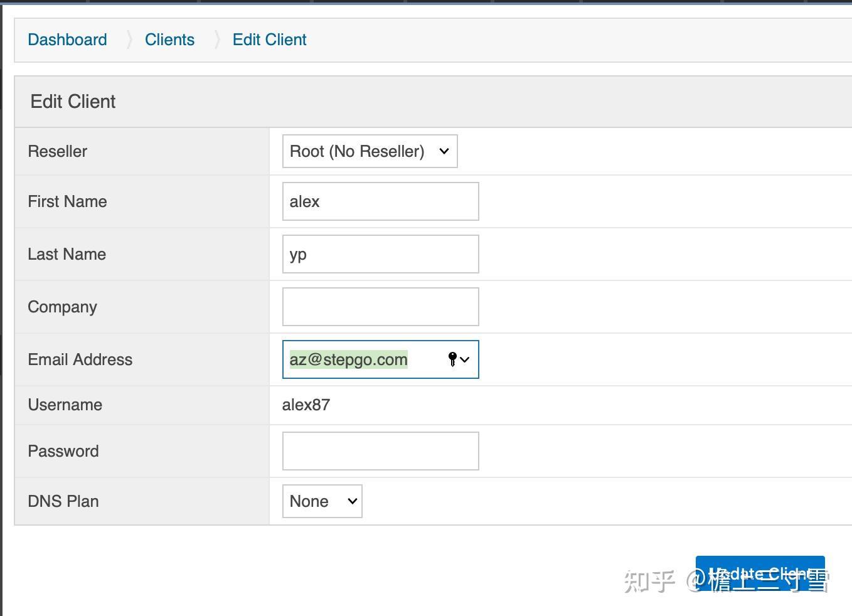Click the Last Name input with yp
The image size is (852, 616).
[380, 254]
